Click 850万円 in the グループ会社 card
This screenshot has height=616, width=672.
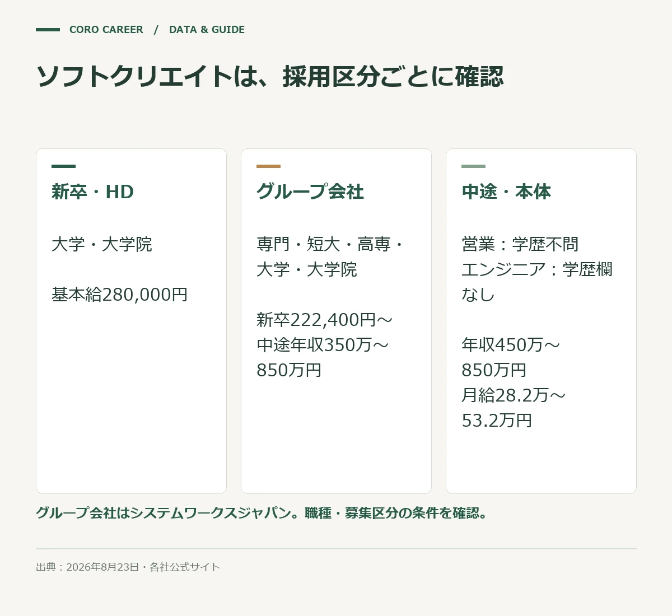coord(289,370)
